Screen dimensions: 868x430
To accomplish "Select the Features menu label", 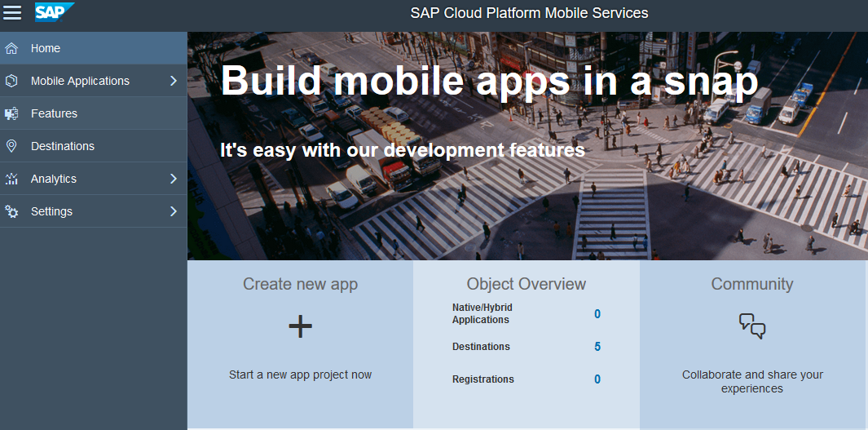I will pyautogui.click(x=54, y=113).
